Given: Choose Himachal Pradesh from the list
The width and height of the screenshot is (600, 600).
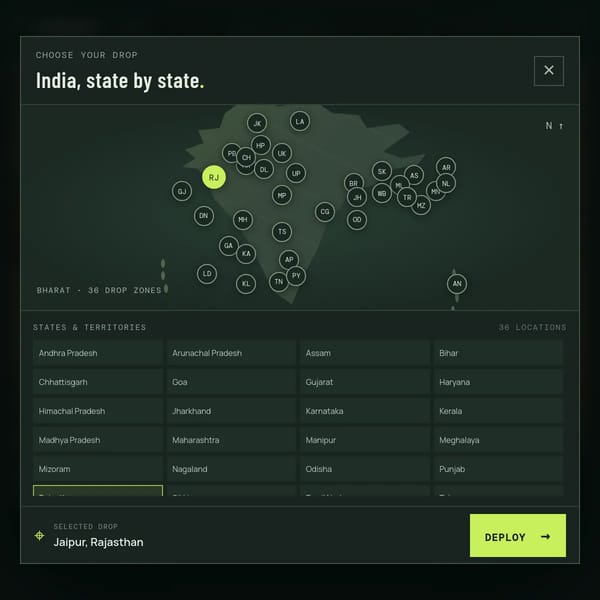Looking at the screenshot, I should (x=98, y=411).
